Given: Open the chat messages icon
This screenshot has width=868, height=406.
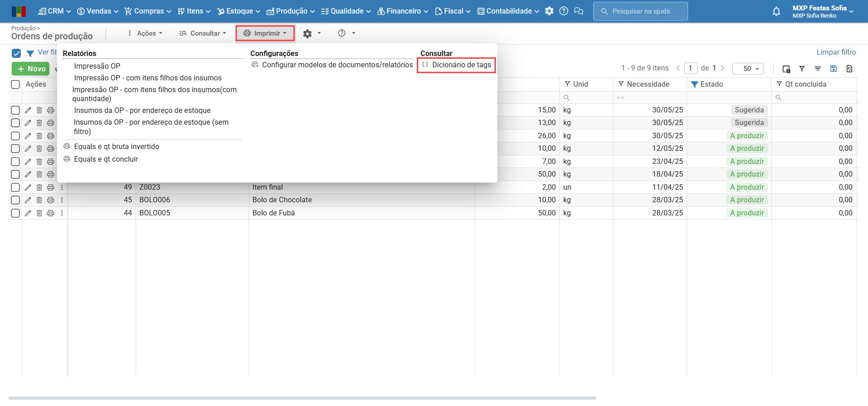Looking at the screenshot, I should 579,11.
